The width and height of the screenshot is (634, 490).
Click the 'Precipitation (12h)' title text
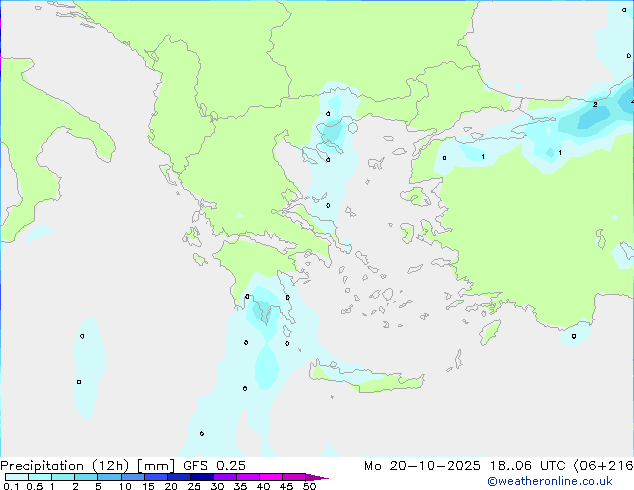[x=65, y=466]
